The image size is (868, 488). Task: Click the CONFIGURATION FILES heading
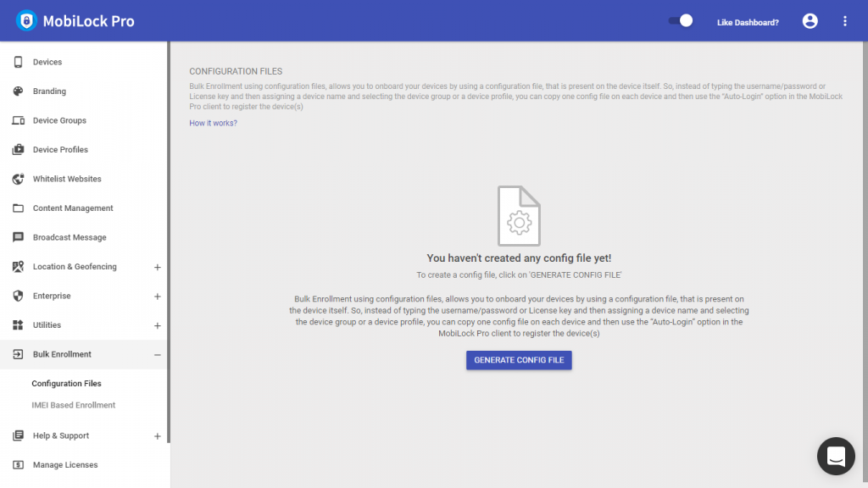[x=236, y=71]
